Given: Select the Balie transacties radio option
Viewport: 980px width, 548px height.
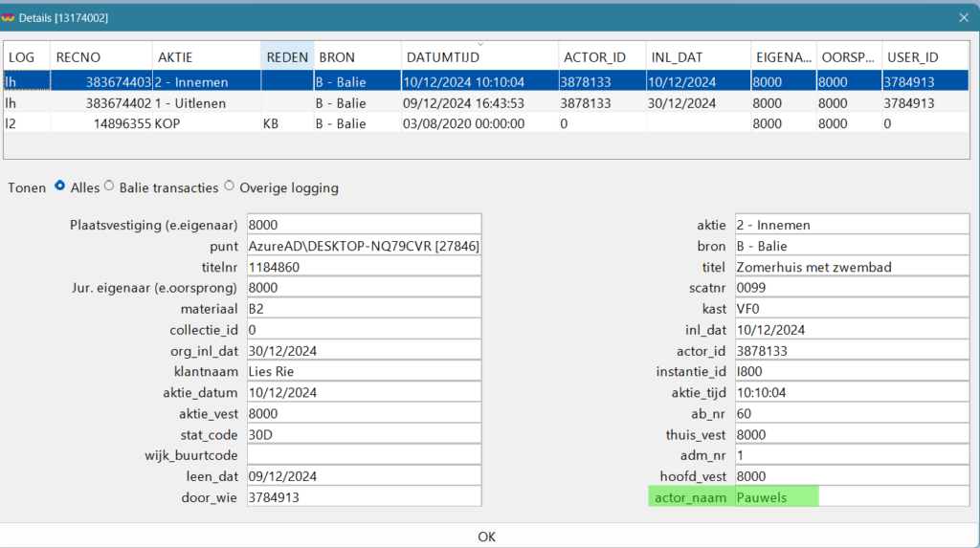Looking at the screenshot, I should 109,187.
